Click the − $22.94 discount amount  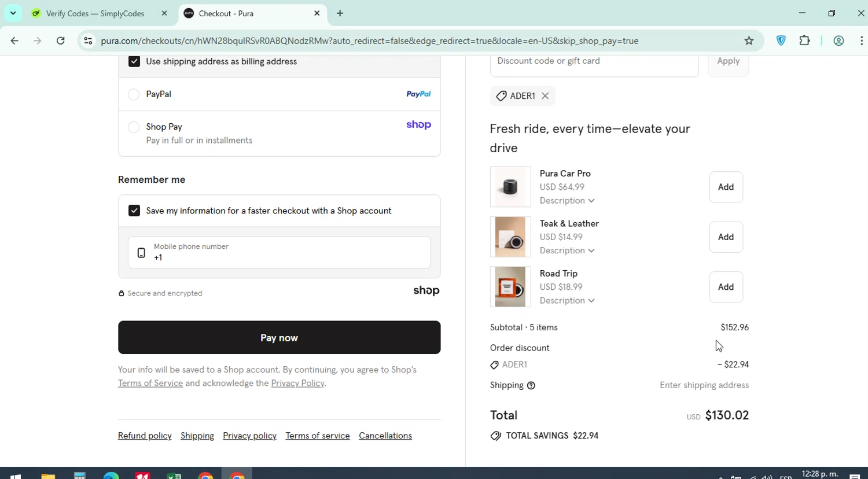pos(733,364)
